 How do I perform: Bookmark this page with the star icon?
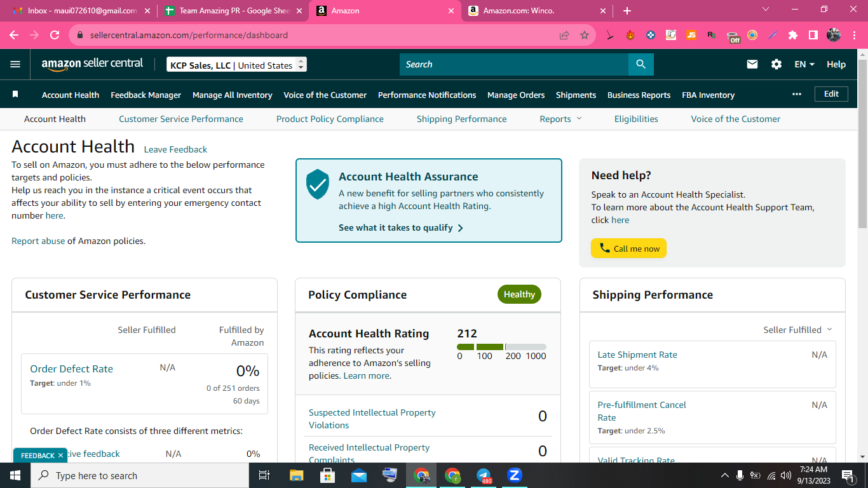[585, 36]
